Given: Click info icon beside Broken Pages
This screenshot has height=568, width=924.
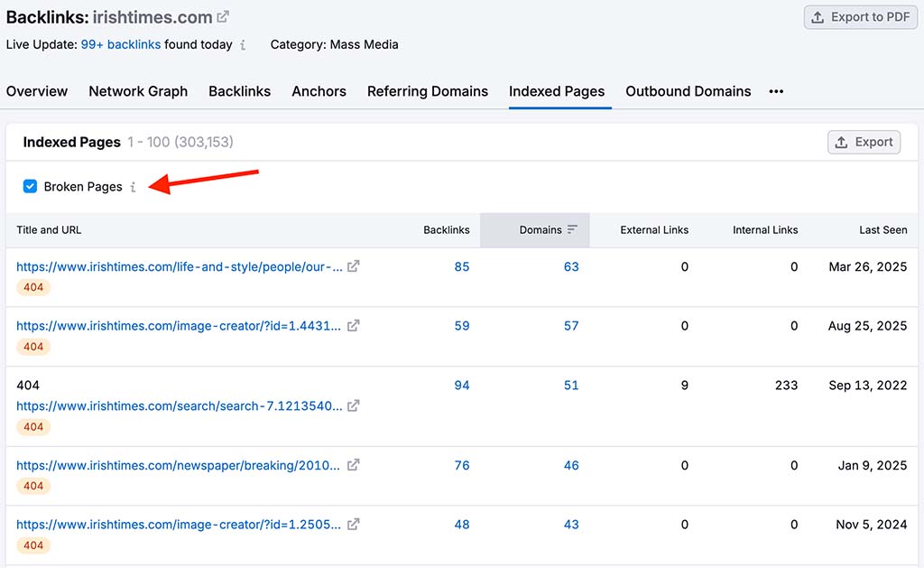Looking at the screenshot, I should pos(134,187).
